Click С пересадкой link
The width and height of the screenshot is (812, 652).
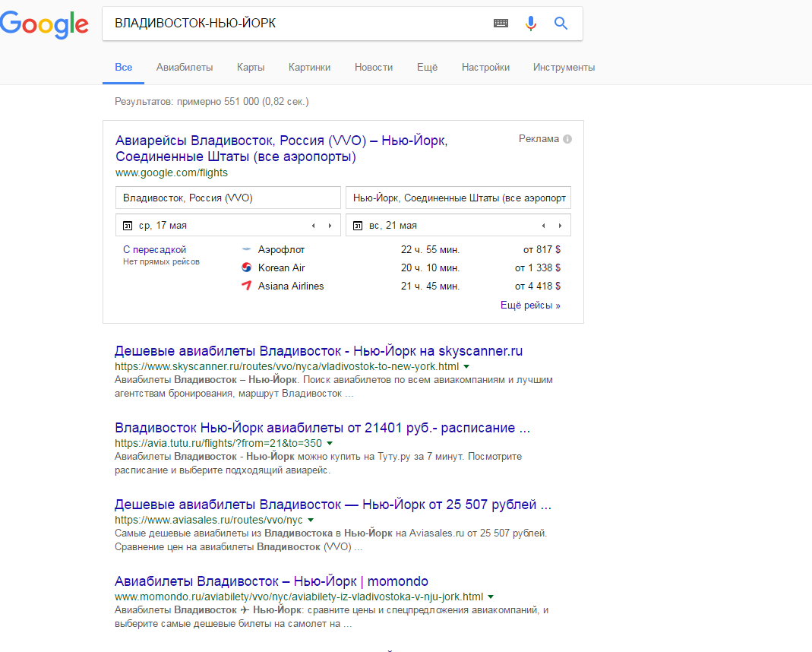[x=154, y=249]
